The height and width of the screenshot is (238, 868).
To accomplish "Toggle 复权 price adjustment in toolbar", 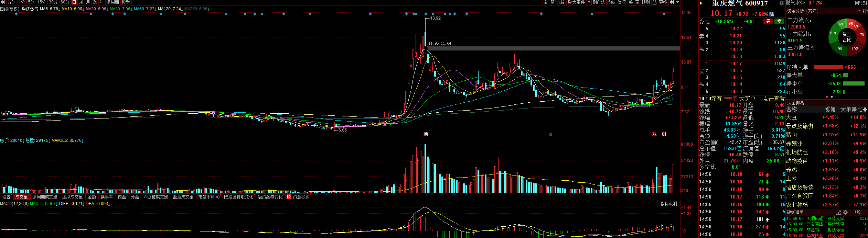I will click(x=622, y=2).
